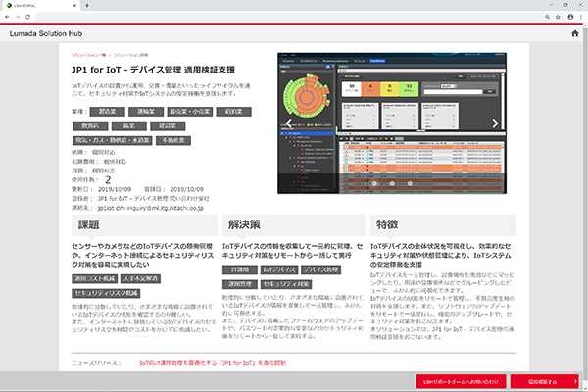Viewport: 588px width, 392px height.
Task: Close the LSH PORTAL tab
Action: pos(75,5)
